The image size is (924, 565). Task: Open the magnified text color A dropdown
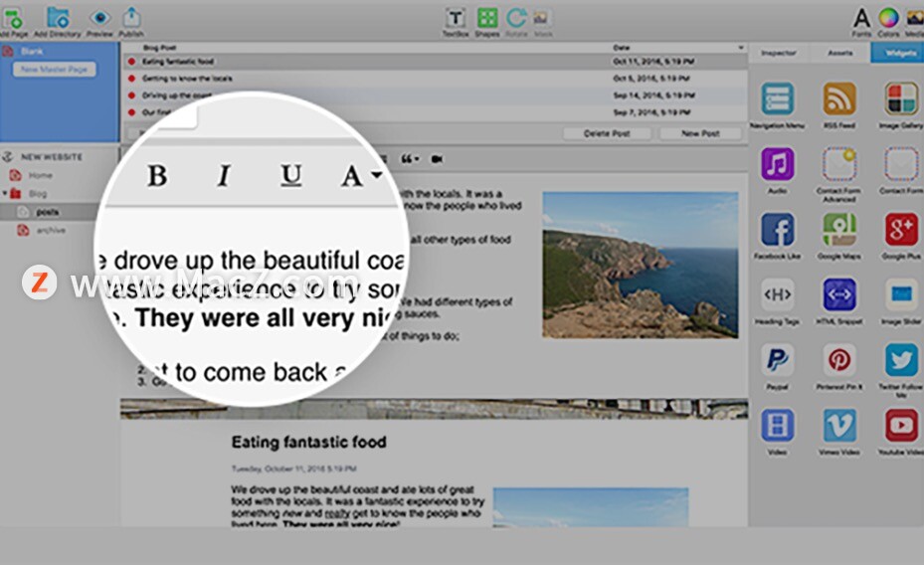click(360, 176)
